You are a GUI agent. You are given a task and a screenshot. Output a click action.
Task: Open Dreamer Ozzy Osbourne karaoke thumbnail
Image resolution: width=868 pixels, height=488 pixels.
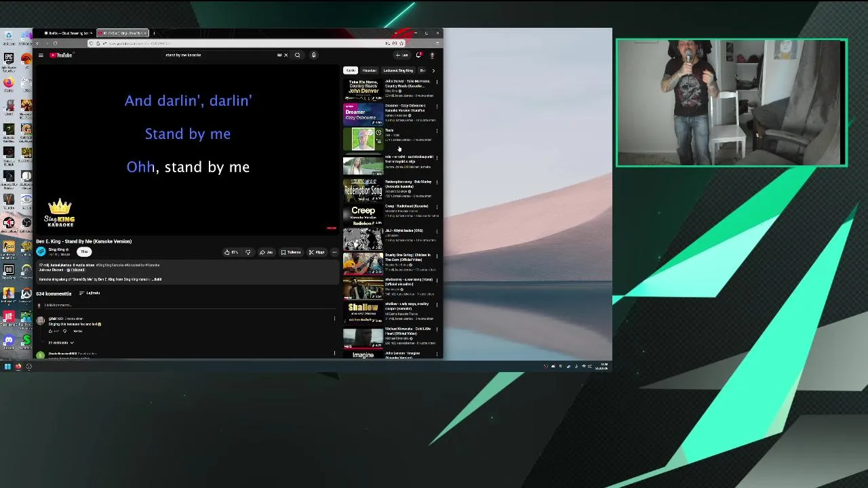tap(363, 115)
